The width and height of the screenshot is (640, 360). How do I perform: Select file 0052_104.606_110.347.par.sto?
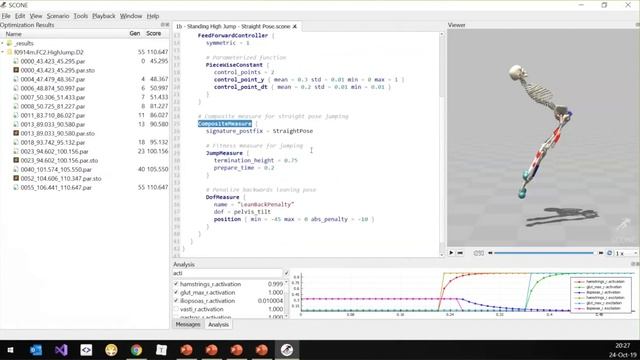[x=61, y=178]
